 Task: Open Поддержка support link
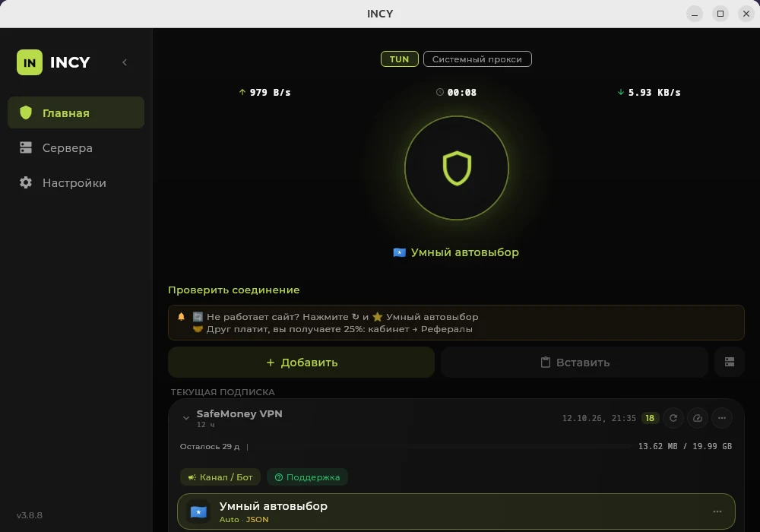pos(307,477)
